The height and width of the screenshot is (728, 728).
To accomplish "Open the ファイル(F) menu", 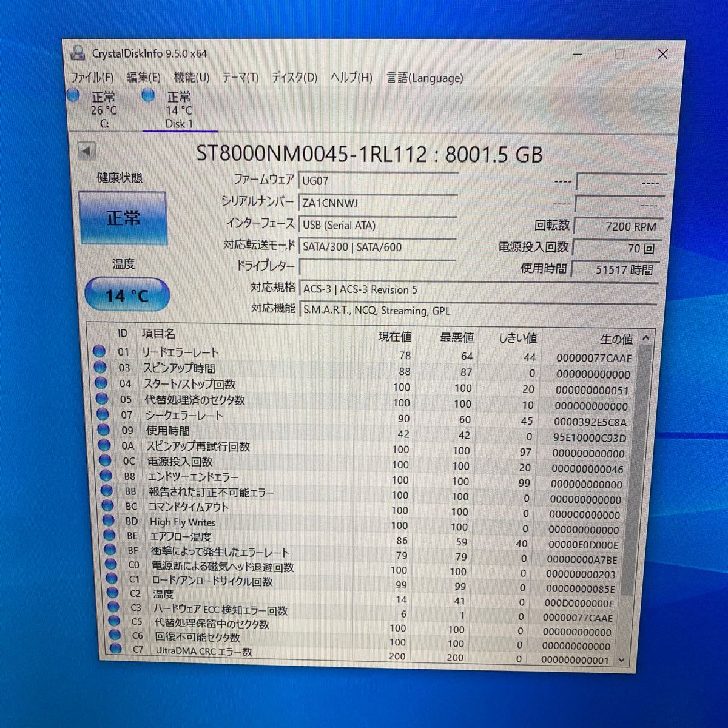I will tap(92, 77).
